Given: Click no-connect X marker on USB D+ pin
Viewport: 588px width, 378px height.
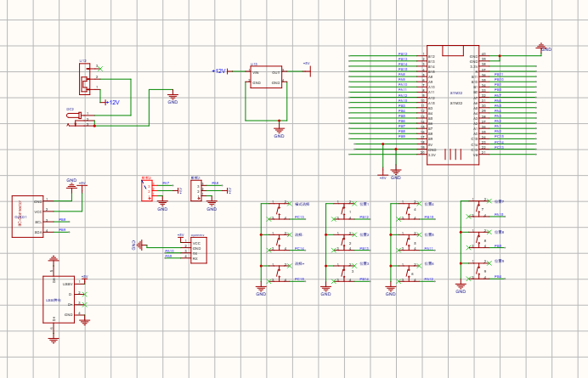Looking at the screenshot, I should pyautogui.click(x=84, y=305).
